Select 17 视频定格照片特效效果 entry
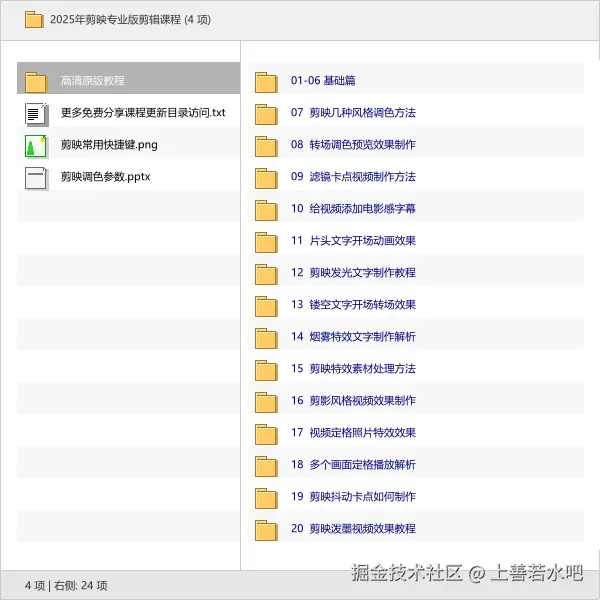Viewport: 600px width, 600px height. (x=353, y=433)
